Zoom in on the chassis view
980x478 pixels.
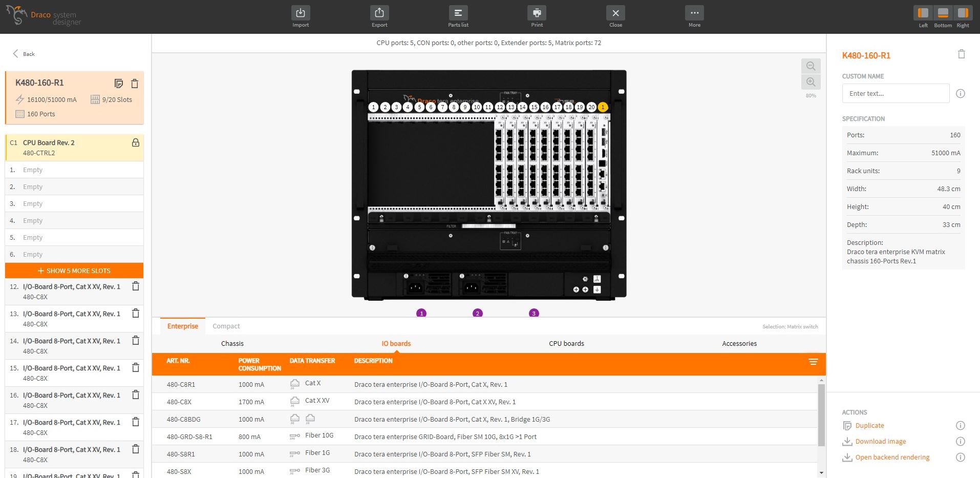(x=811, y=82)
